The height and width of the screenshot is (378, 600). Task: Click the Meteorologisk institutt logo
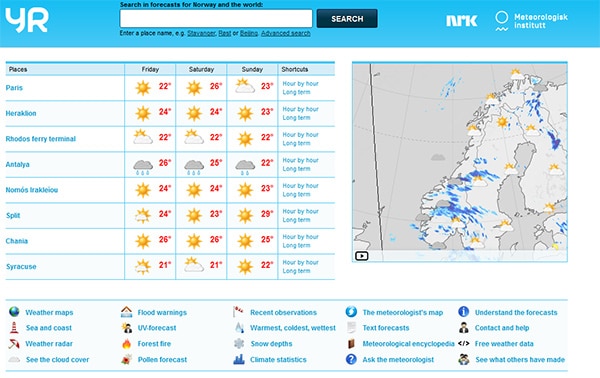(x=531, y=21)
